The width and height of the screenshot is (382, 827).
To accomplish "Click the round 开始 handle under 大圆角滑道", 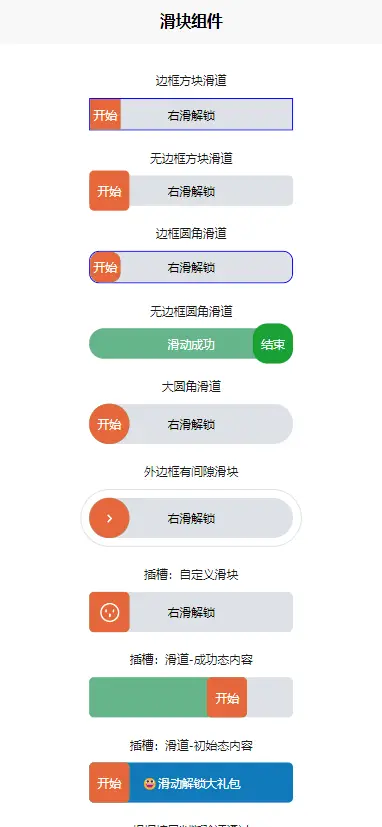I will [x=109, y=424].
